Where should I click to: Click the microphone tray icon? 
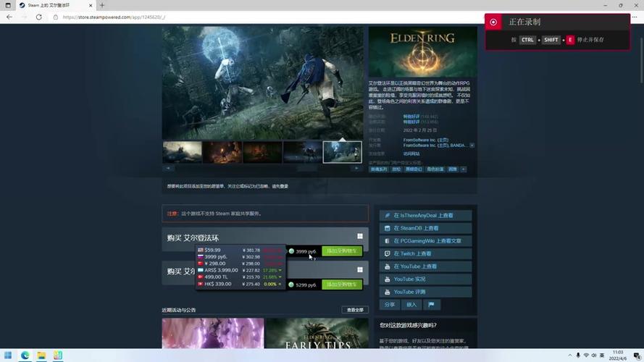(x=578, y=355)
